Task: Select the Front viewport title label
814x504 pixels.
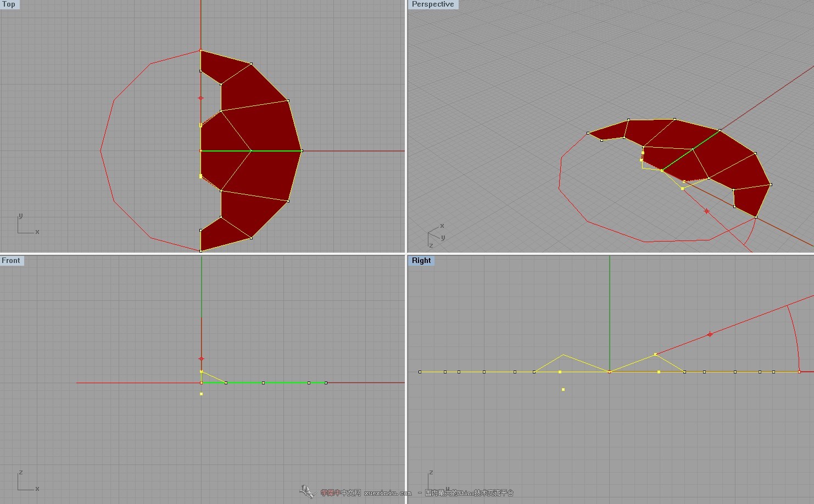Action: [x=12, y=261]
